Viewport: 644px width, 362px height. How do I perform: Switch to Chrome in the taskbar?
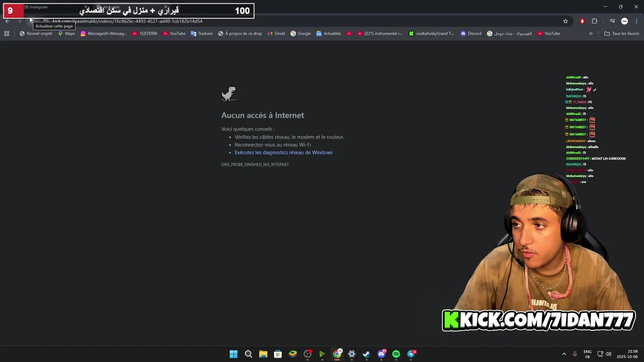[x=337, y=354]
